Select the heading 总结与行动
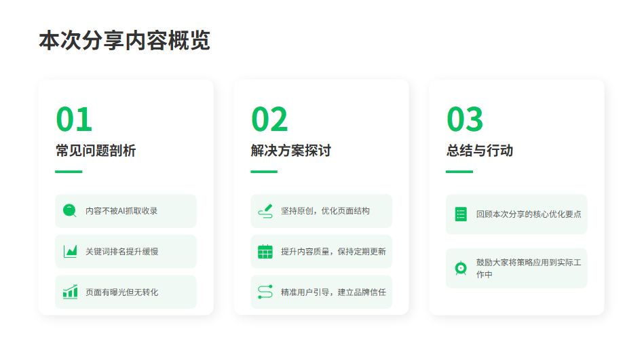 479,151
